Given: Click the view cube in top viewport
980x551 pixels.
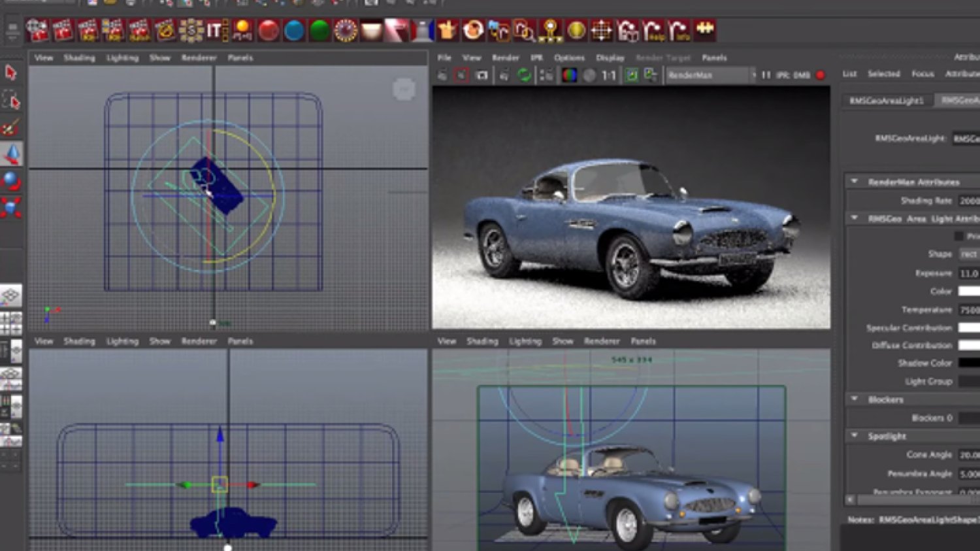Looking at the screenshot, I should click(404, 90).
